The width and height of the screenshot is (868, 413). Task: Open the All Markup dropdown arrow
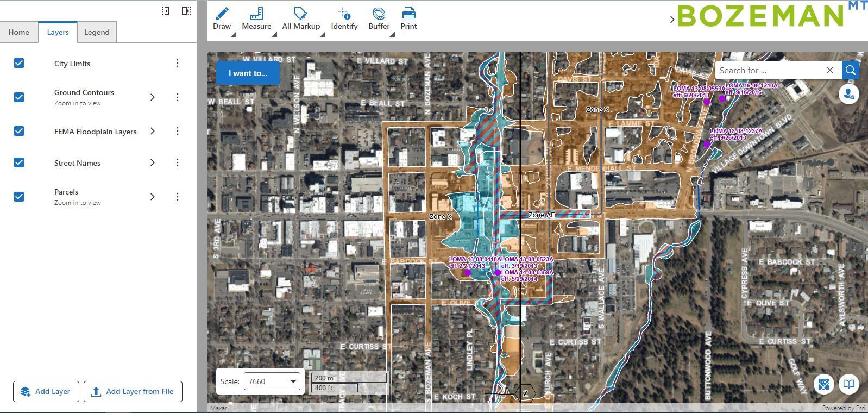point(323,35)
